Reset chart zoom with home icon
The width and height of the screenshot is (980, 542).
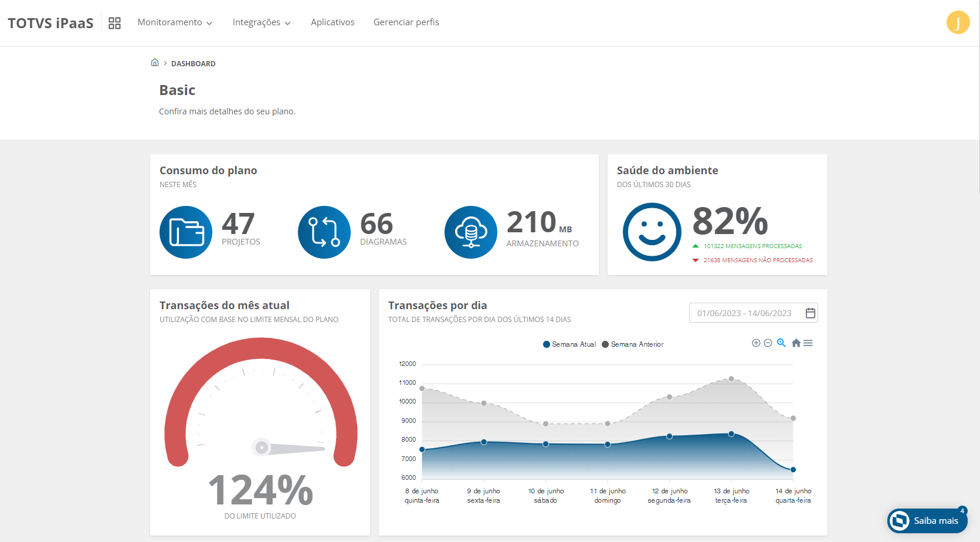(796, 343)
